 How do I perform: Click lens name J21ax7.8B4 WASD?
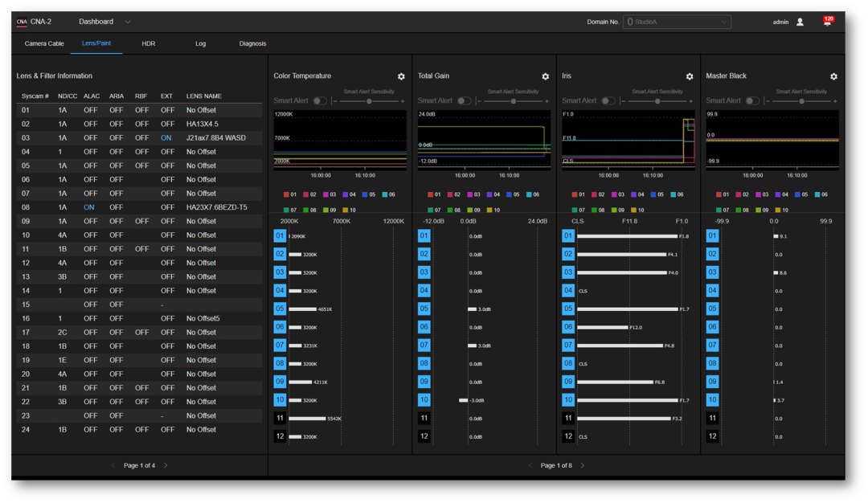pyautogui.click(x=216, y=137)
